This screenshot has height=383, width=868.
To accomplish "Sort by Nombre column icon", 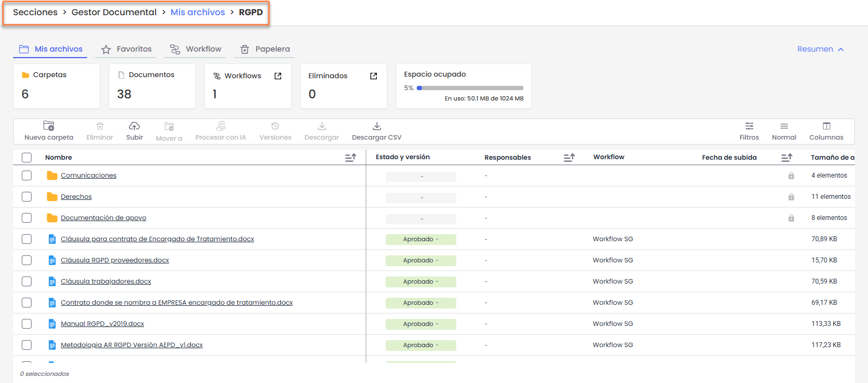I will (351, 158).
